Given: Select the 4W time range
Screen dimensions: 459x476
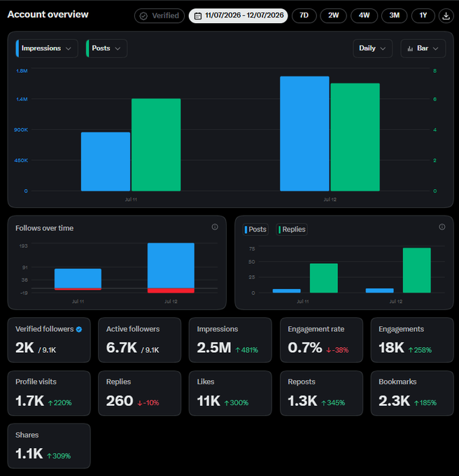Looking at the screenshot, I should [364, 16].
